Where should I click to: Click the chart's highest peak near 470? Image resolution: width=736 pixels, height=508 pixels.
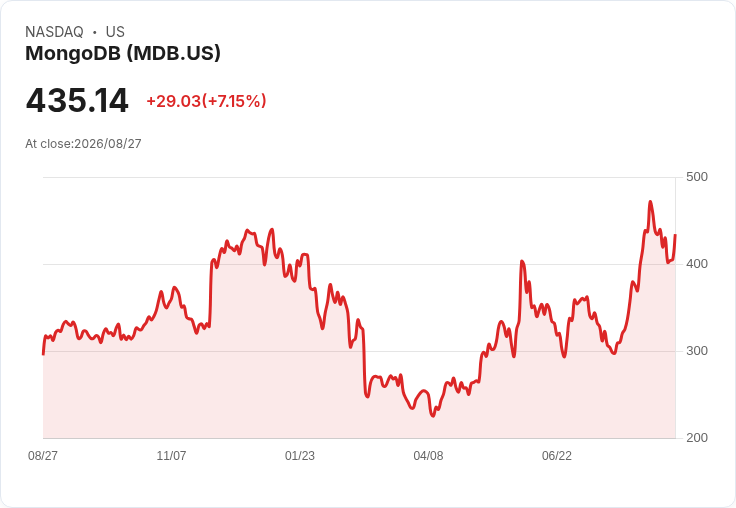click(x=650, y=202)
